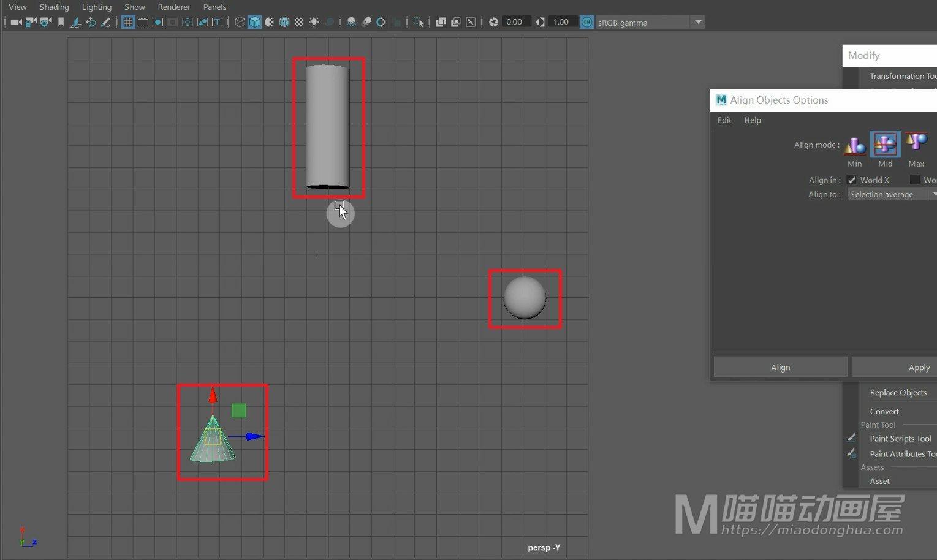Toggle the Resolution Gate icon
The height and width of the screenshot is (560, 937).
(157, 22)
